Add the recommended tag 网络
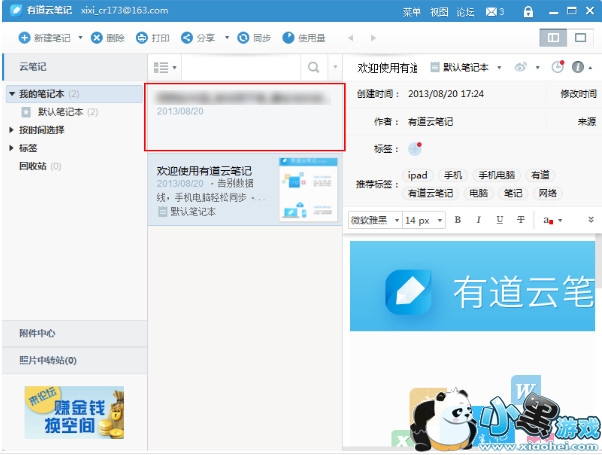The height and width of the screenshot is (455, 602). (547, 193)
